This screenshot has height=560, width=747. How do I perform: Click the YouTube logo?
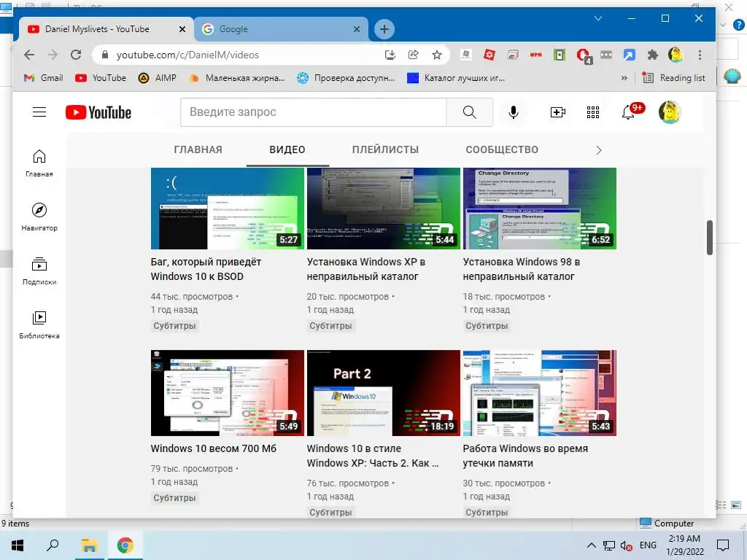coord(98,112)
